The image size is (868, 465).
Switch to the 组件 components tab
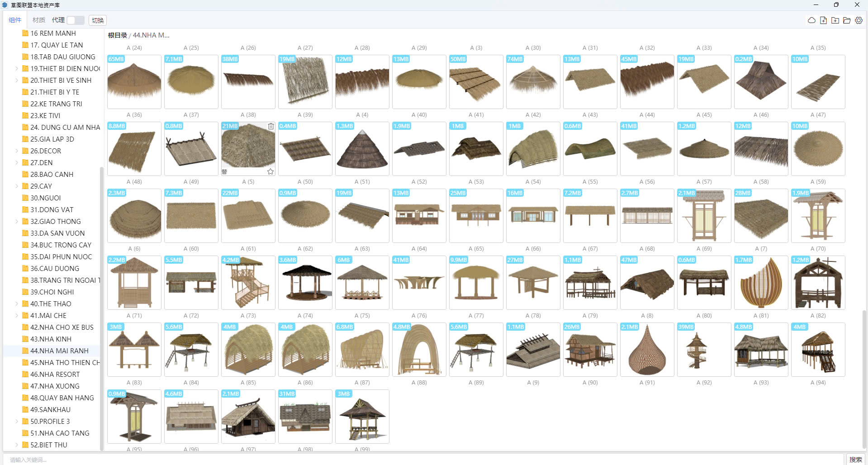point(15,20)
